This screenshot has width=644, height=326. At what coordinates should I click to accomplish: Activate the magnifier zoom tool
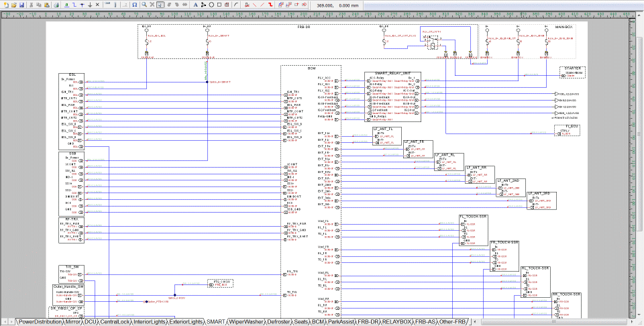coord(144,5)
